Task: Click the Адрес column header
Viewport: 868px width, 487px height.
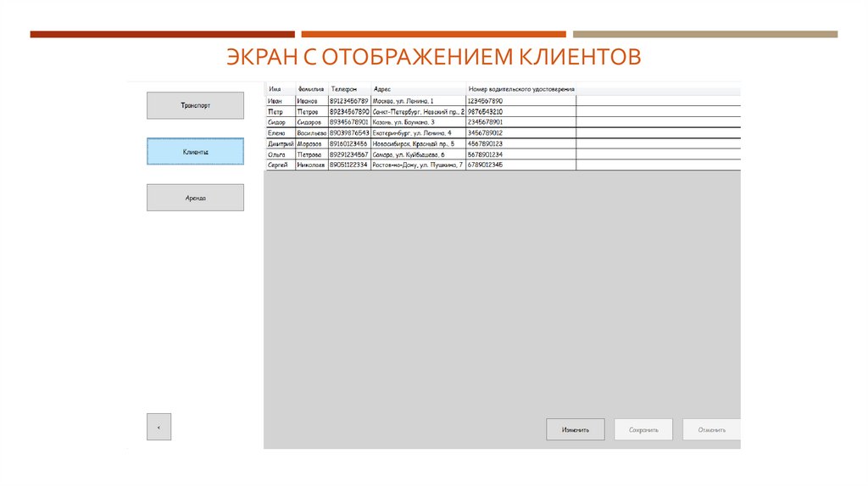Action: click(418, 88)
